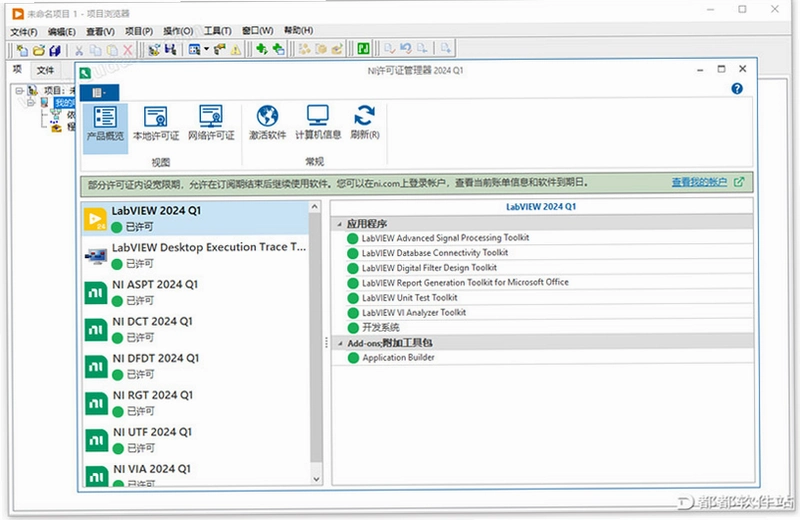
Task: Open the 操作(O) menu
Action: click(x=178, y=31)
